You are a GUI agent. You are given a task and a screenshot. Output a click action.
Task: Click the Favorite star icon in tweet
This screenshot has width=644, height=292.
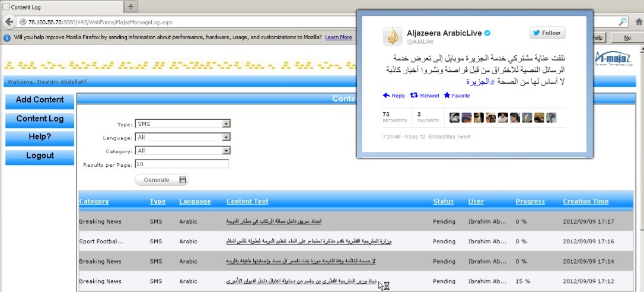(447, 95)
